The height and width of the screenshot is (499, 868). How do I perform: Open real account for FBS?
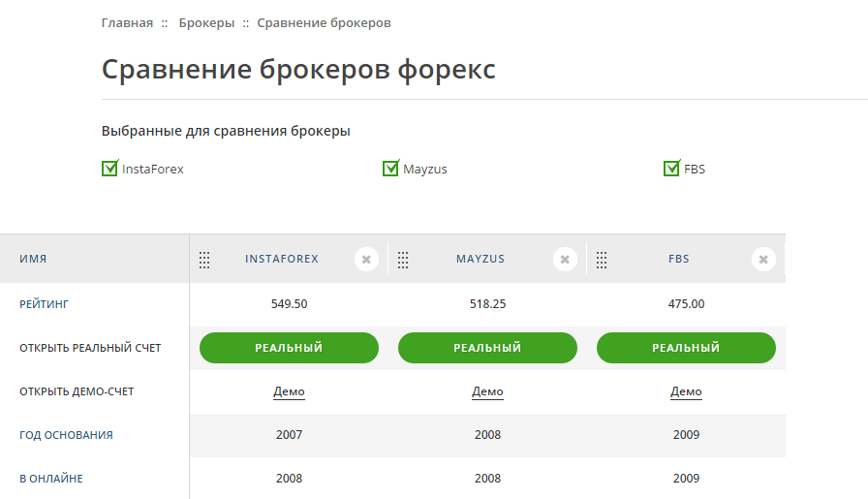(687, 348)
